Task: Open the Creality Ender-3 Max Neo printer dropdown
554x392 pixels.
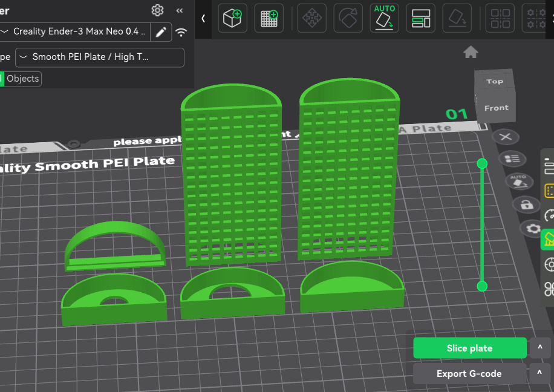Action: point(75,32)
